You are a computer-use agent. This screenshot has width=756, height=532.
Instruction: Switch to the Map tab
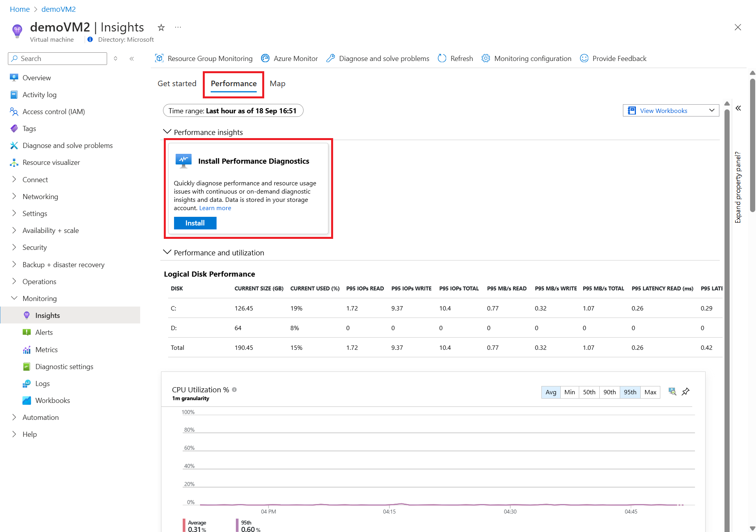pos(277,83)
